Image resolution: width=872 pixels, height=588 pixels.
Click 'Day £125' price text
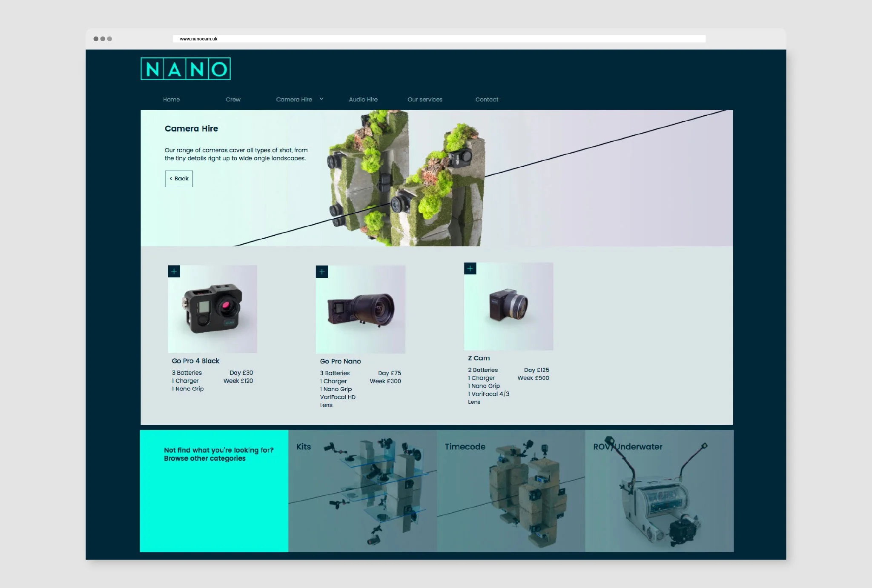coord(536,370)
